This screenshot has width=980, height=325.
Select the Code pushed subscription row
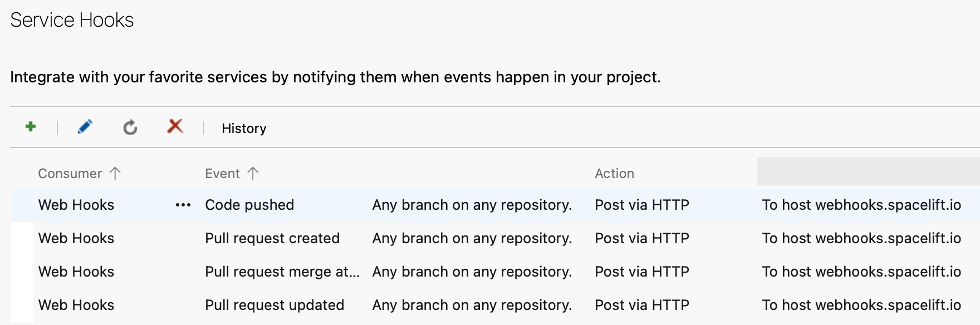tap(249, 205)
